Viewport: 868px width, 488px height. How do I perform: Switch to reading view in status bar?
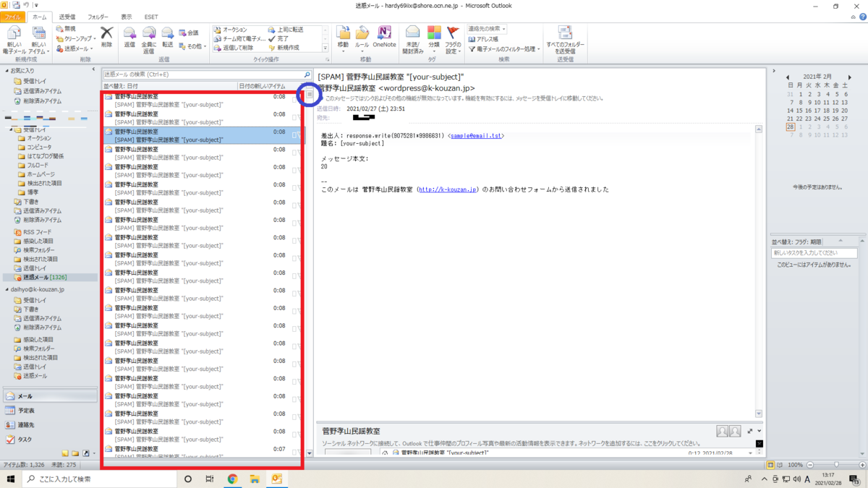click(x=781, y=465)
